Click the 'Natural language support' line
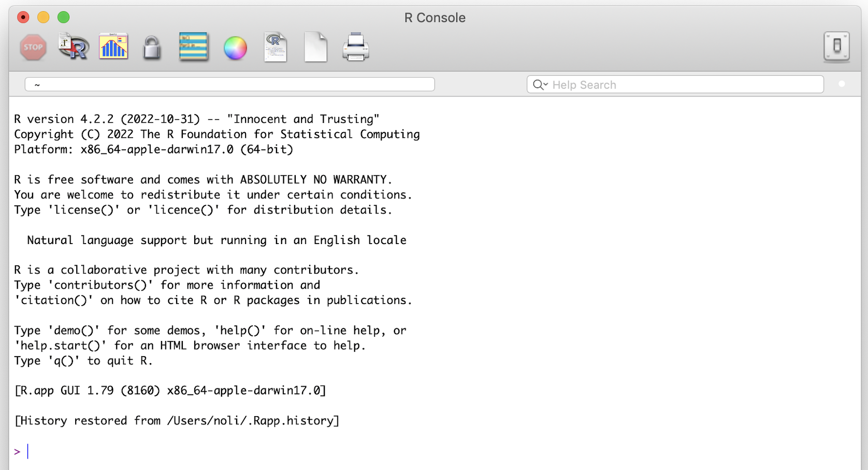This screenshot has width=868, height=470. coord(216,240)
